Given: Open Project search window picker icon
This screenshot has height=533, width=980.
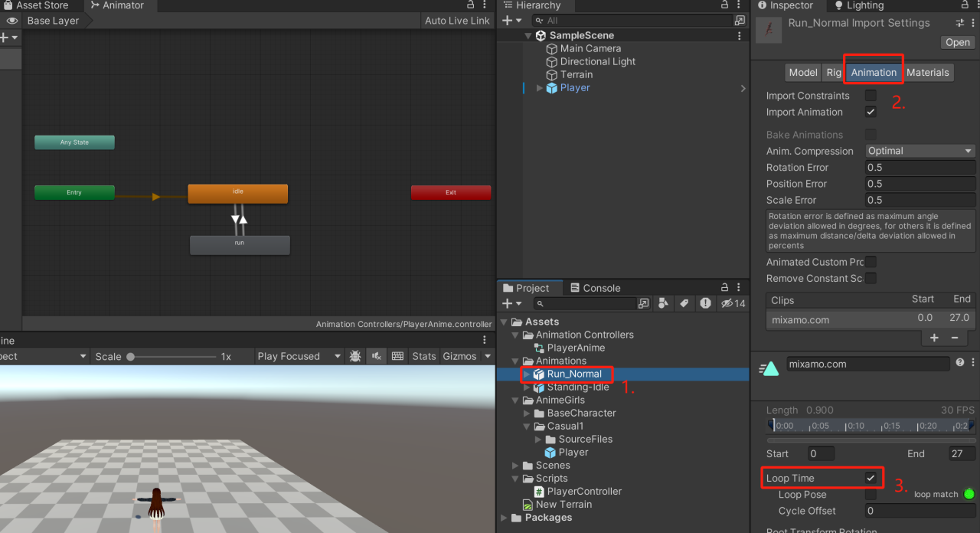Looking at the screenshot, I should 643,304.
